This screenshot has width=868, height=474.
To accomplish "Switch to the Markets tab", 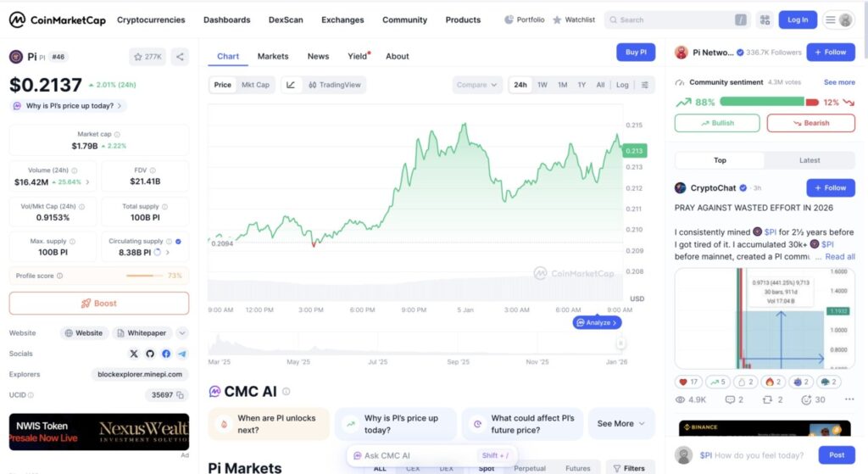I will [x=273, y=57].
